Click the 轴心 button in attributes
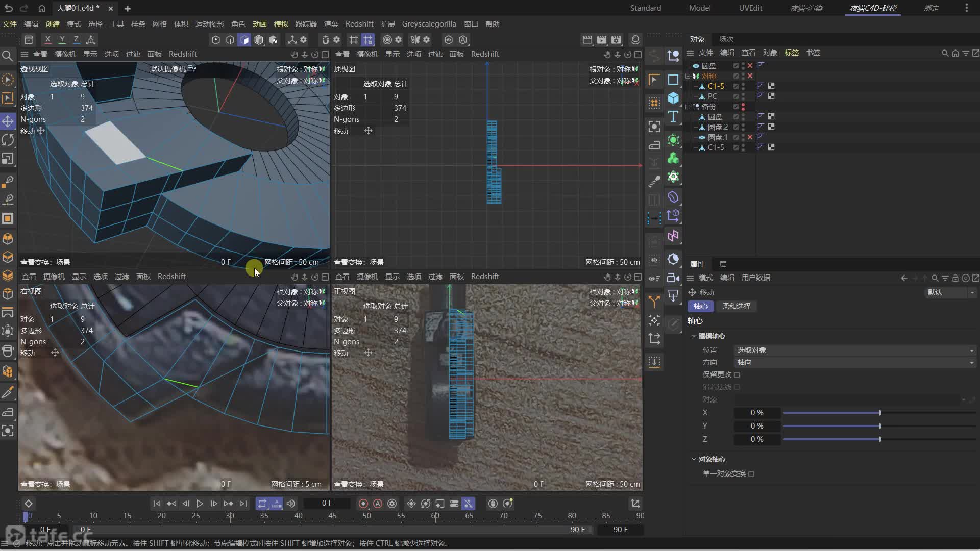 click(x=700, y=306)
